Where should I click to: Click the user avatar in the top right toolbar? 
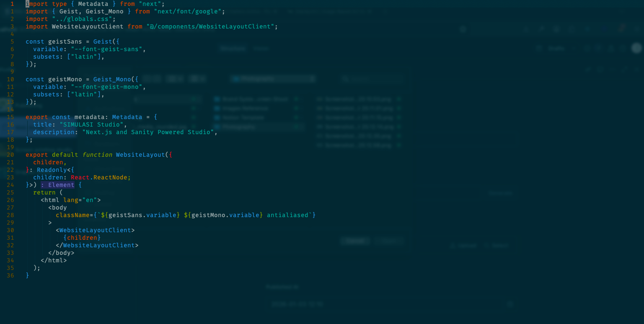[636, 48]
